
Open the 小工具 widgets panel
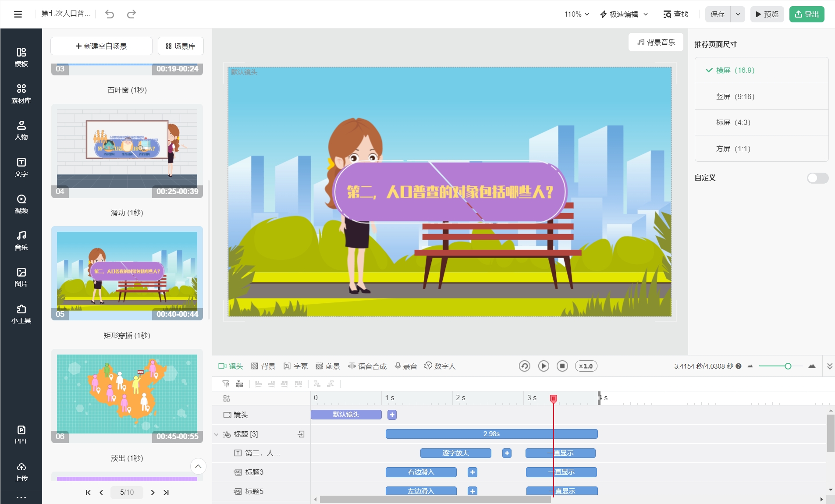tap(21, 314)
